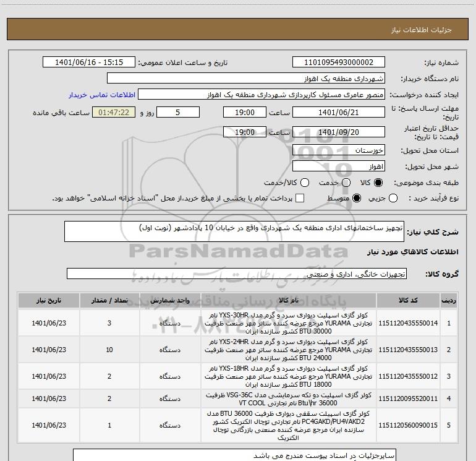Click the delivery city field اهواز

point(339,166)
